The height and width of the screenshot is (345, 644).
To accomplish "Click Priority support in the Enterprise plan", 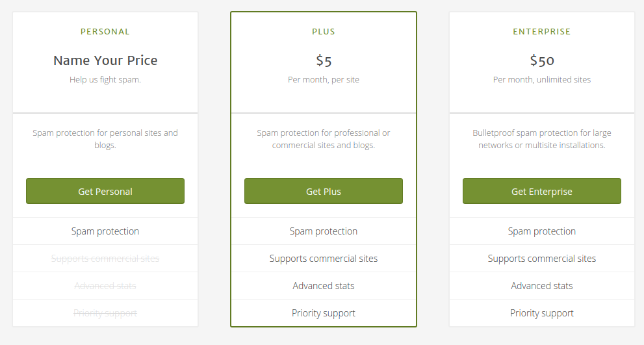I will pyautogui.click(x=541, y=313).
